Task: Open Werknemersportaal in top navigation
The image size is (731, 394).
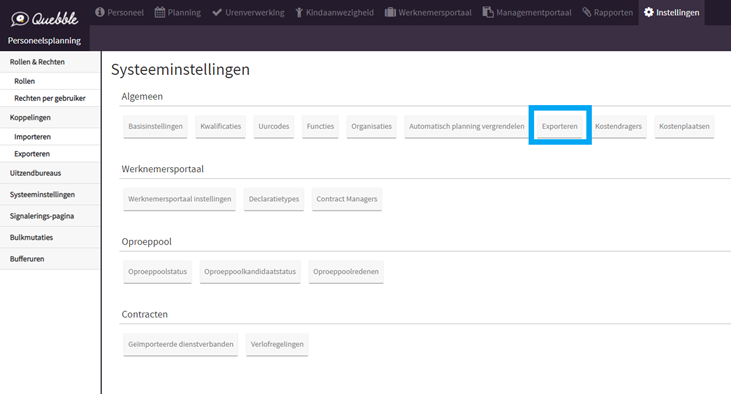Action: (428, 13)
